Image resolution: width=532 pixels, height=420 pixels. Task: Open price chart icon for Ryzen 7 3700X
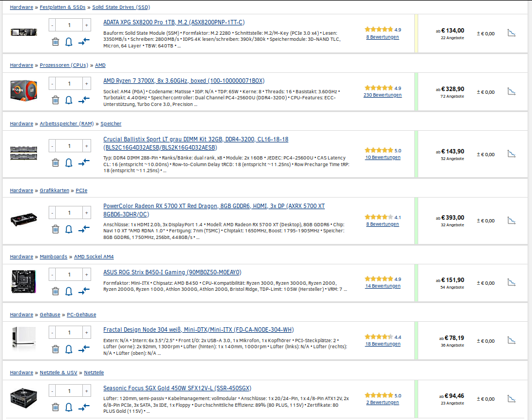pyautogui.click(x=512, y=92)
